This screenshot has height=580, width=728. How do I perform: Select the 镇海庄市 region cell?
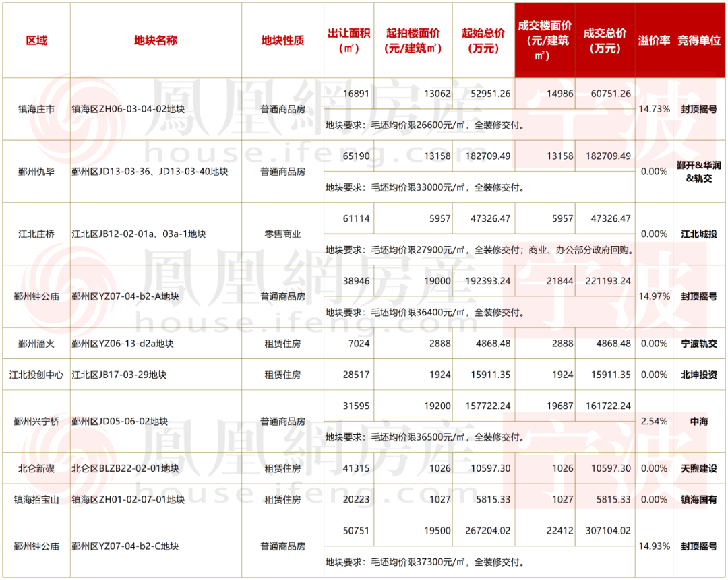tap(36, 110)
